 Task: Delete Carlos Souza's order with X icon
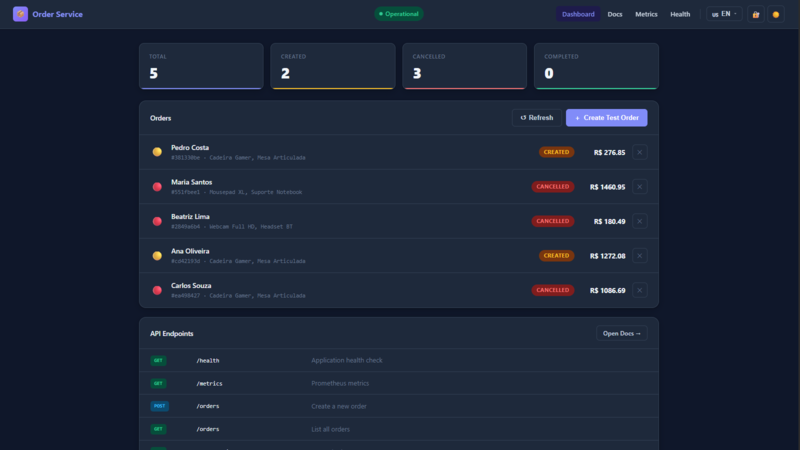[639, 290]
